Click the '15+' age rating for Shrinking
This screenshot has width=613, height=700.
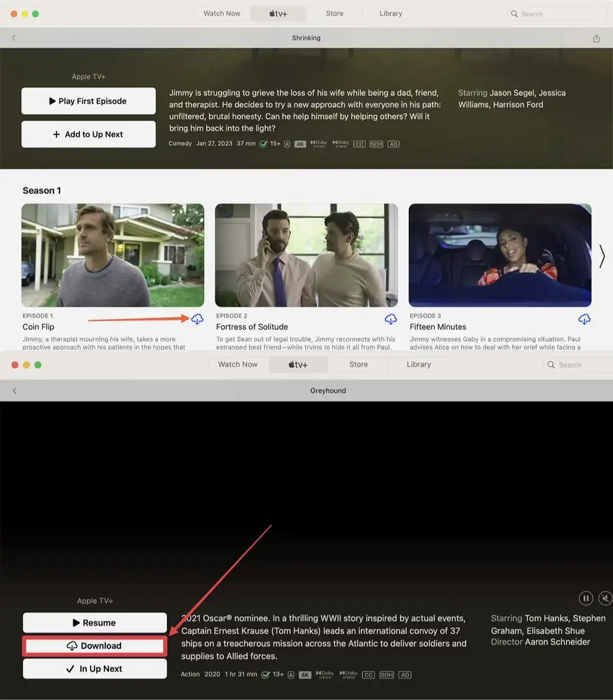(275, 143)
